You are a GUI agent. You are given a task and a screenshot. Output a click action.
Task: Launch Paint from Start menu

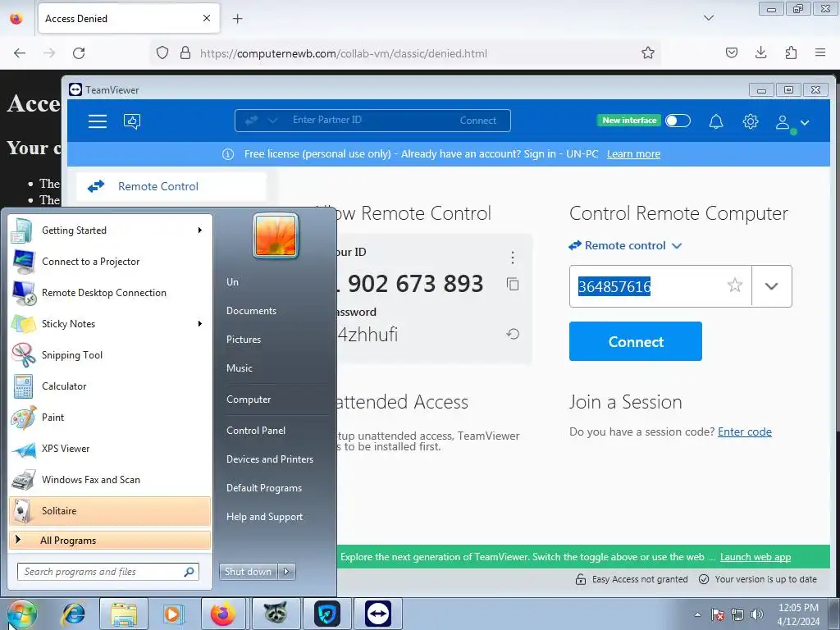[110, 418]
